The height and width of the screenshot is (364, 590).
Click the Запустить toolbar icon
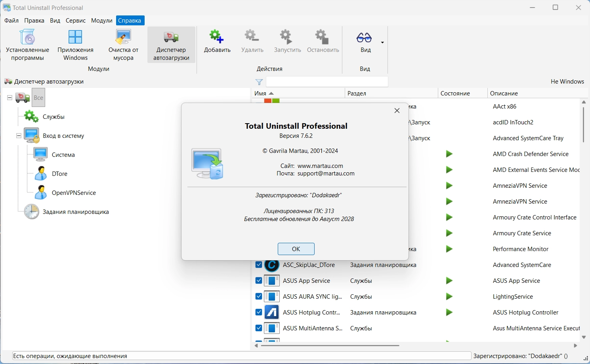point(287,36)
